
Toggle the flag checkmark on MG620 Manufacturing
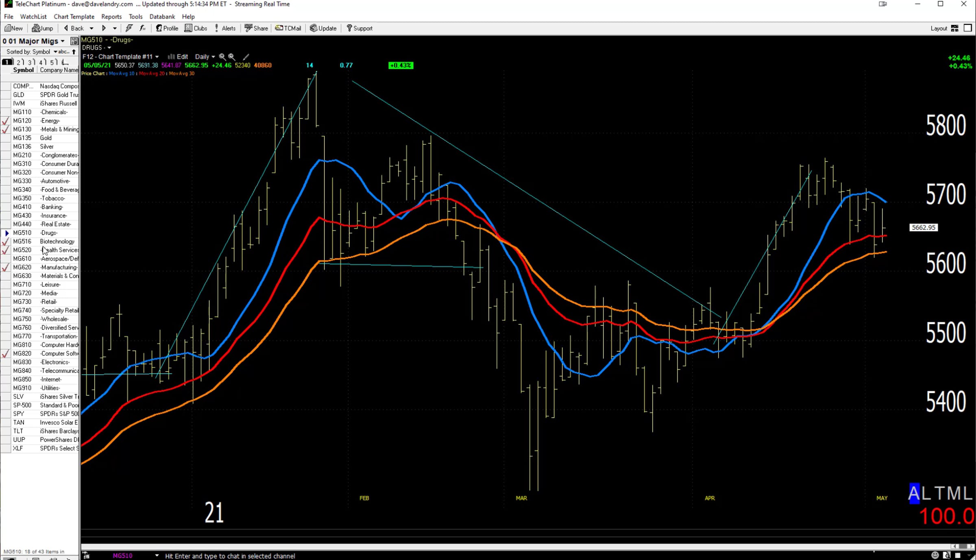(6, 267)
